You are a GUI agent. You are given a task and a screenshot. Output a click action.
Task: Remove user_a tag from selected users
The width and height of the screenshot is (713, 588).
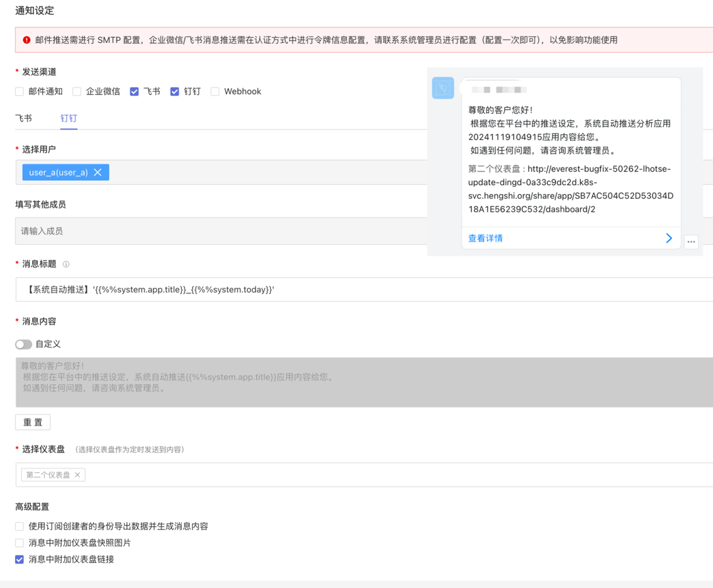tap(98, 172)
